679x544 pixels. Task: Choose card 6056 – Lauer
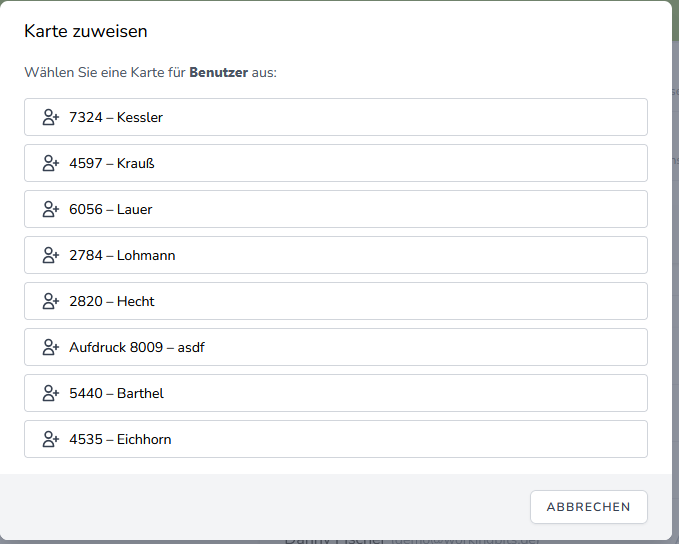click(x=336, y=209)
